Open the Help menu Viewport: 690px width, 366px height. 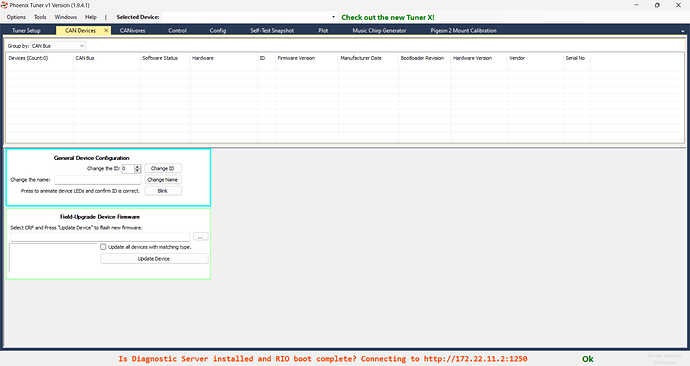(91, 17)
